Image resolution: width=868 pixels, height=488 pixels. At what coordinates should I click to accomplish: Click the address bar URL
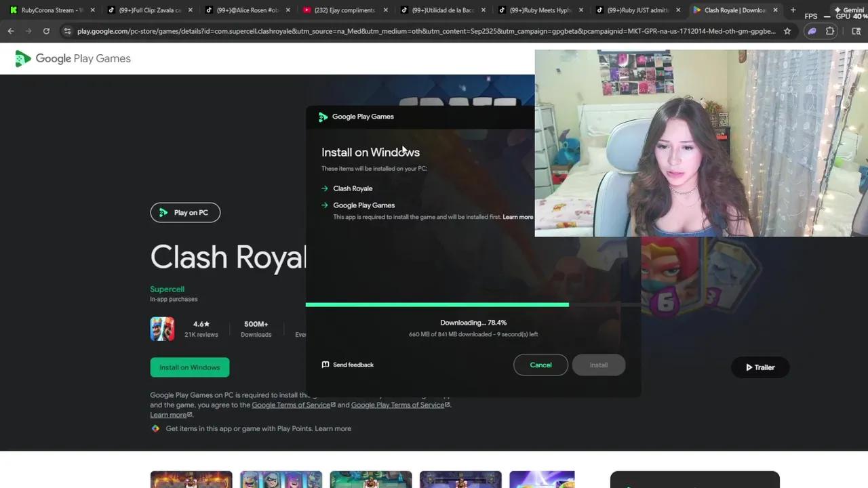(x=426, y=31)
